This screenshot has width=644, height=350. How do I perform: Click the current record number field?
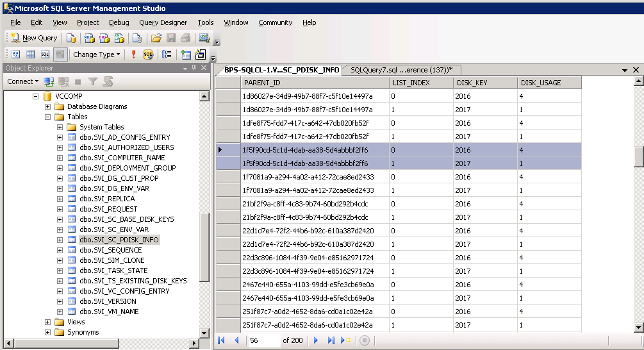[x=264, y=340]
